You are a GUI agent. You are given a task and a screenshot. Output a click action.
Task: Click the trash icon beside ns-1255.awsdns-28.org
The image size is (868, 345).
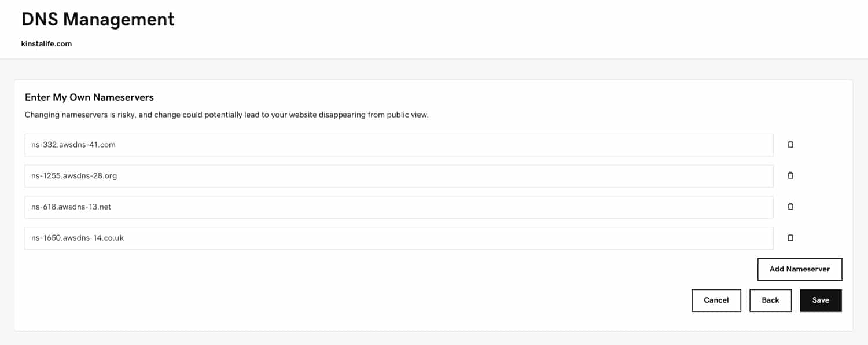point(790,175)
